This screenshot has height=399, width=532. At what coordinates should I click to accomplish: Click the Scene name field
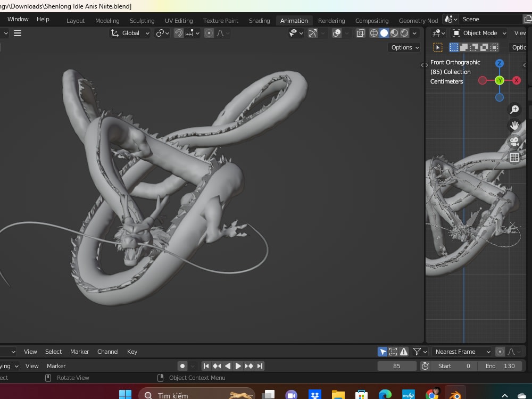coord(491,19)
